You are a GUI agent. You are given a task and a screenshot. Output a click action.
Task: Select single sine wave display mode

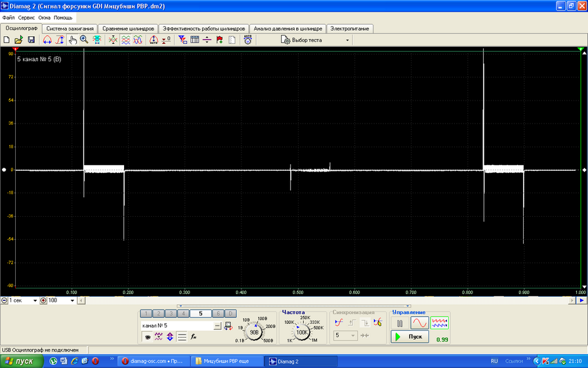(x=419, y=323)
